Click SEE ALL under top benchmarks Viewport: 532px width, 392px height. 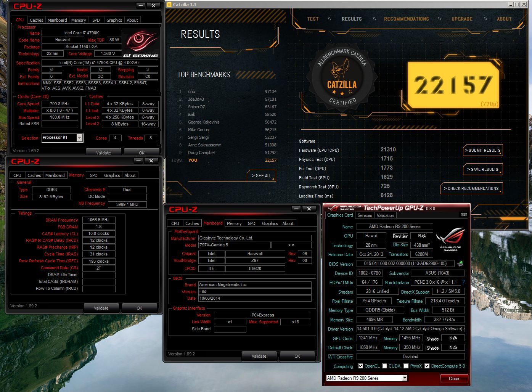coord(262,176)
